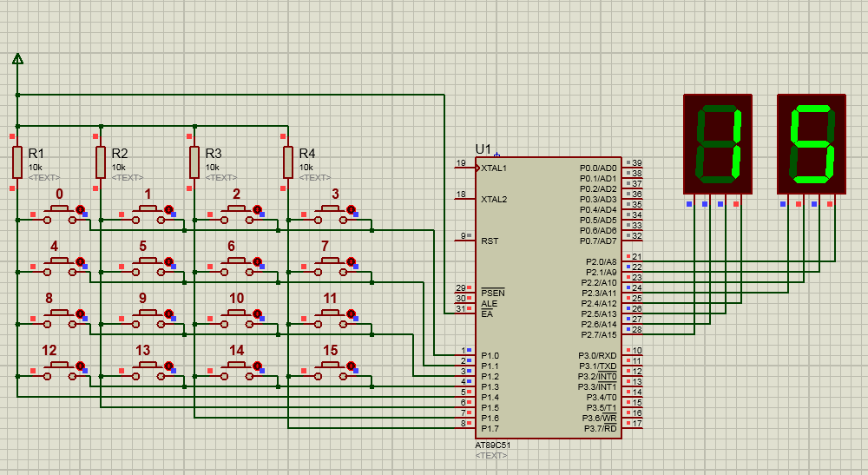Click the pushbutton labeled 0
This screenshot has width=868, height=475.
coord(60,214)
